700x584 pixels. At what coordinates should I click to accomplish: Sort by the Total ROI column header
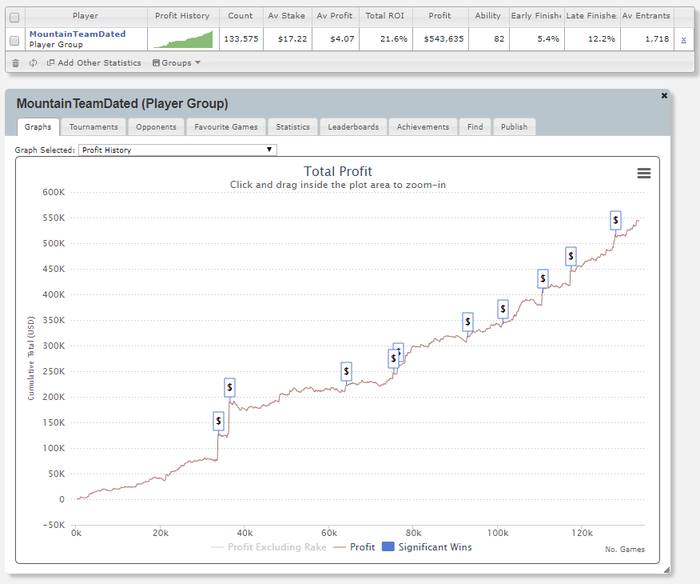(385, 16)
